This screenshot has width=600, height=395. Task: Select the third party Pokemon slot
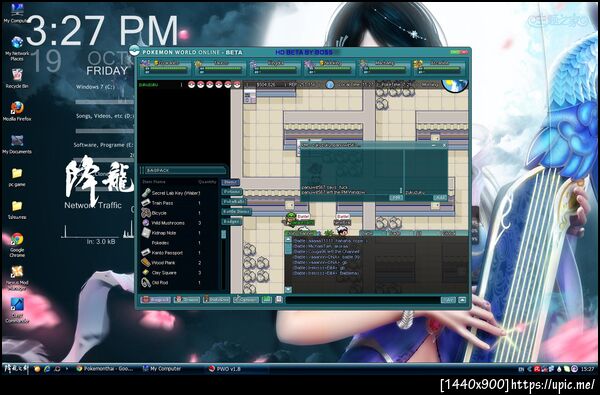pos(275,67)
